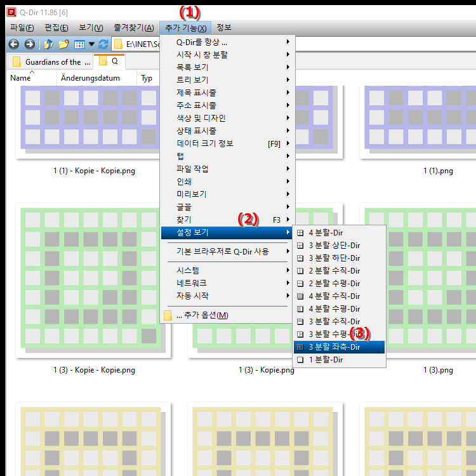Click the file name 1 (3) - Kopie.png
Screen dimensions: 476x476
tap(266, 370)
